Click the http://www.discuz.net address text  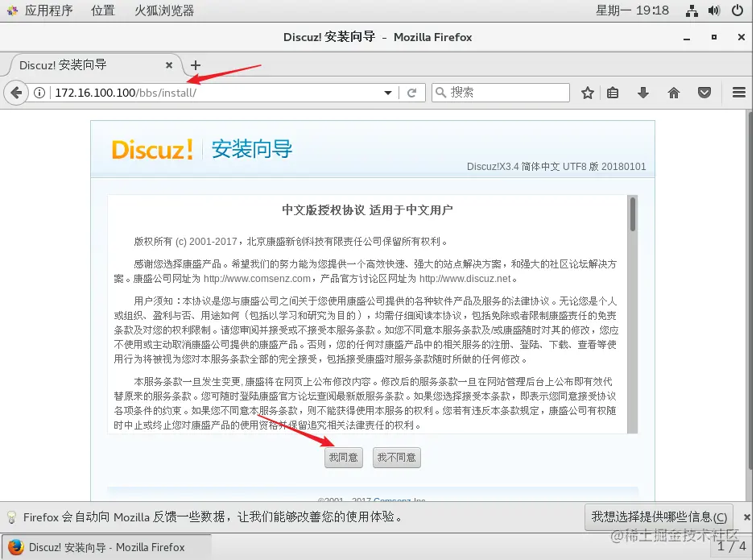(x=465, y=279)
